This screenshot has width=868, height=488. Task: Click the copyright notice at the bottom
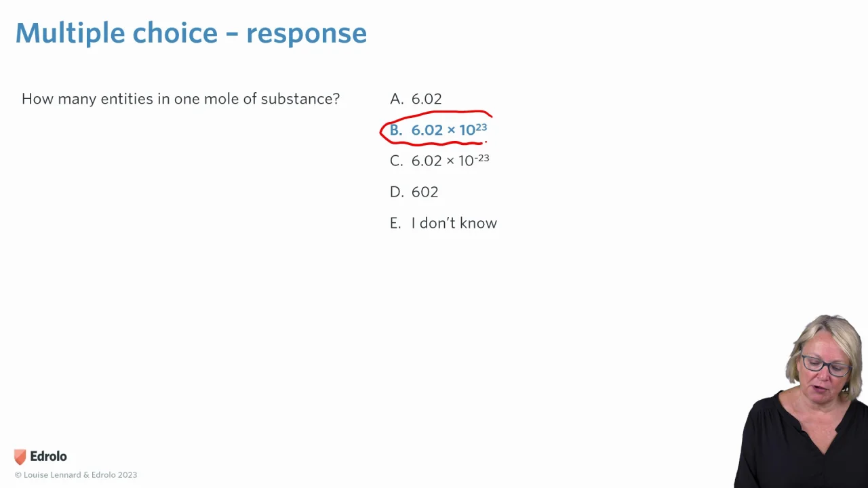[76, 475]
